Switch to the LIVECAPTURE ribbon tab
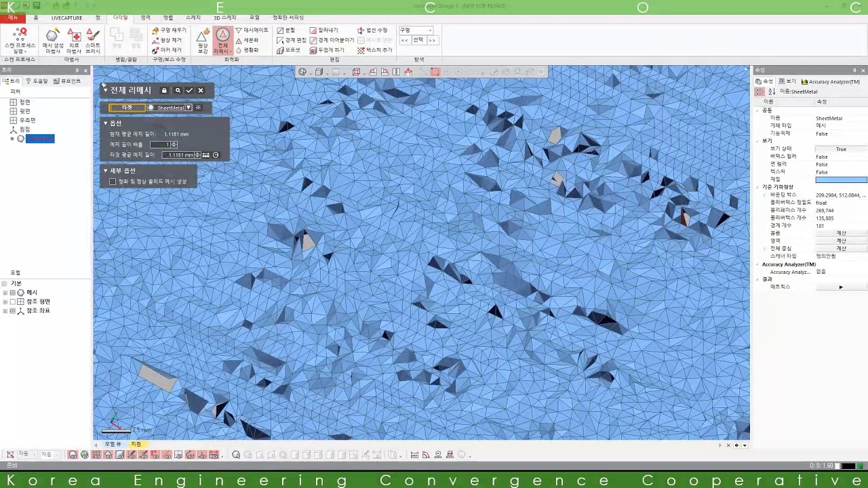This screenshot has width=868, height=488. (x=66, y=18)
